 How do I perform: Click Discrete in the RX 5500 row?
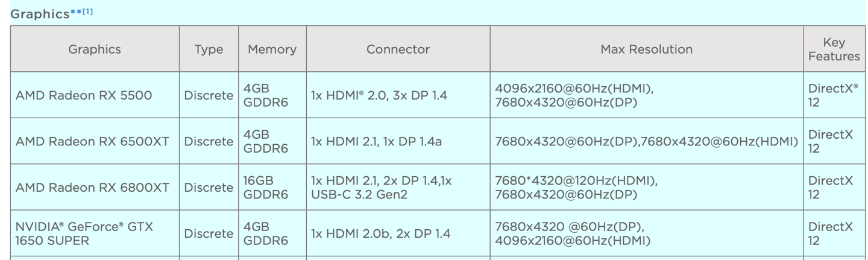tap(209, 95)
